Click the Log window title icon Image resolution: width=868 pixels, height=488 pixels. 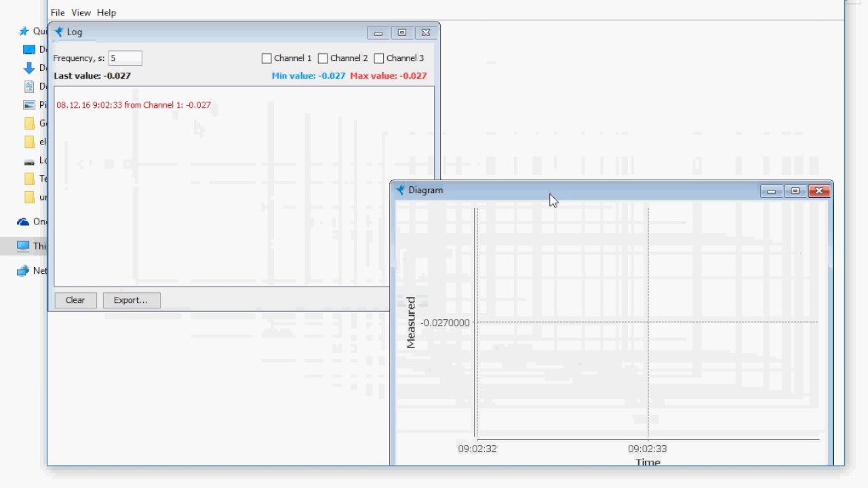(x=58, y=32)
